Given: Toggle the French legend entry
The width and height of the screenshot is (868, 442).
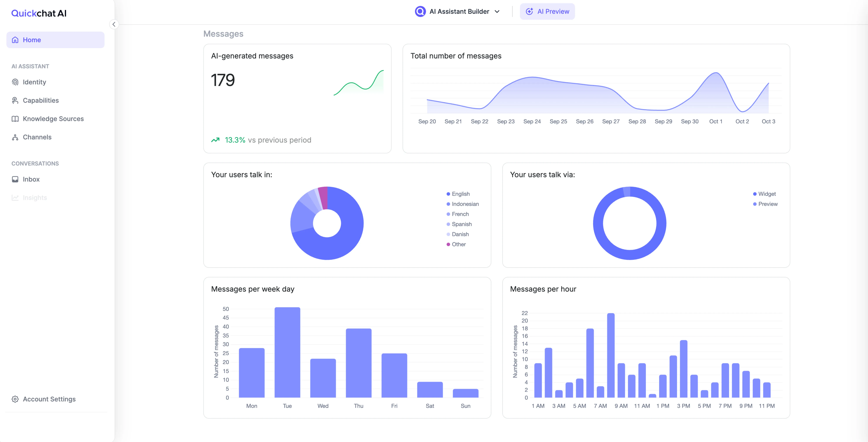Looking at the screenshot, I should click(x=458, y=214).
